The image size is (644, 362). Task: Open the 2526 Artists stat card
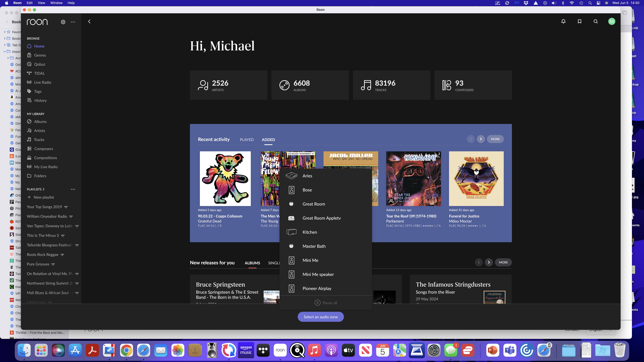tap(229, 85)
